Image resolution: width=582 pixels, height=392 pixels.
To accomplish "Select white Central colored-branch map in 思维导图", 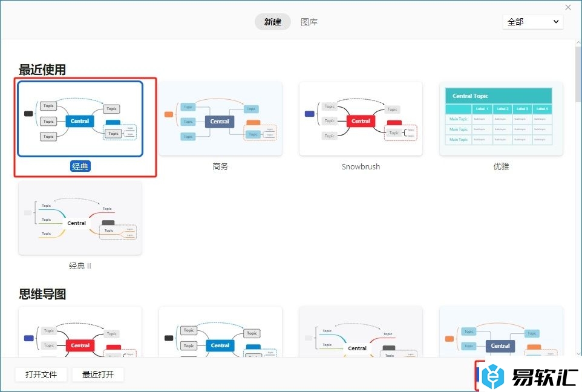I will pyautogui.click(x=361, y=332).
